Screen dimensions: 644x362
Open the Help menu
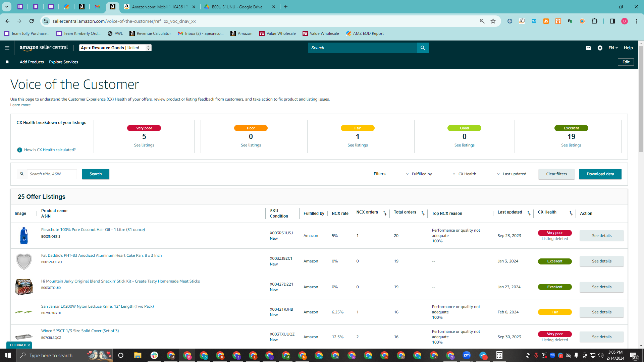tap(628, 48)
